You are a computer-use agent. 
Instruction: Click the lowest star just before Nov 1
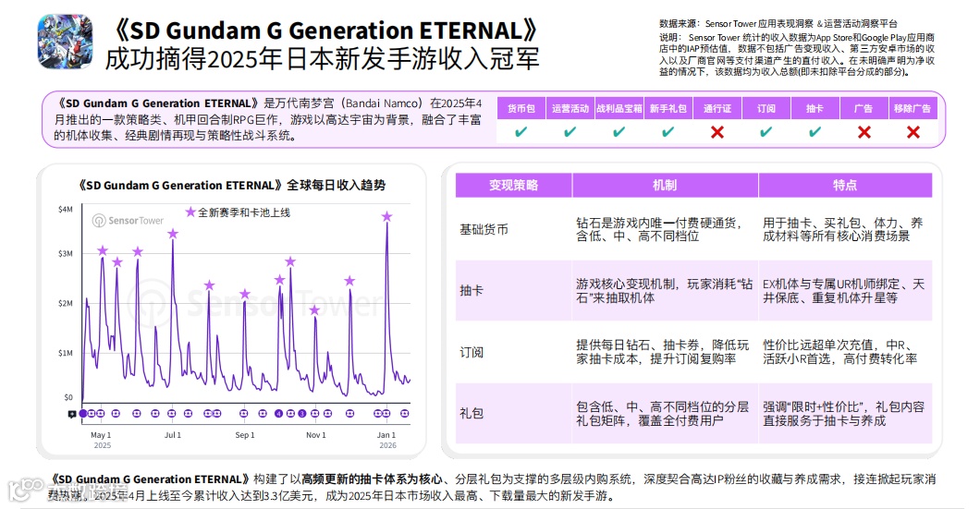point(314,309)
